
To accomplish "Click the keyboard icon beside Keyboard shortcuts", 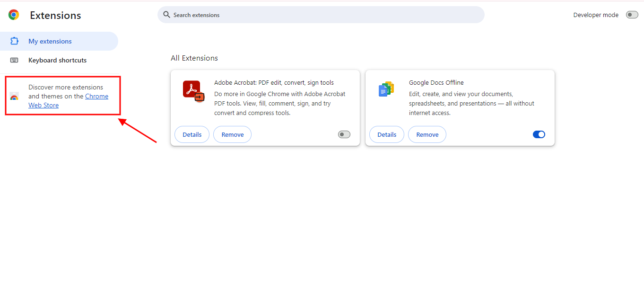I will click(x=14, y=60).
